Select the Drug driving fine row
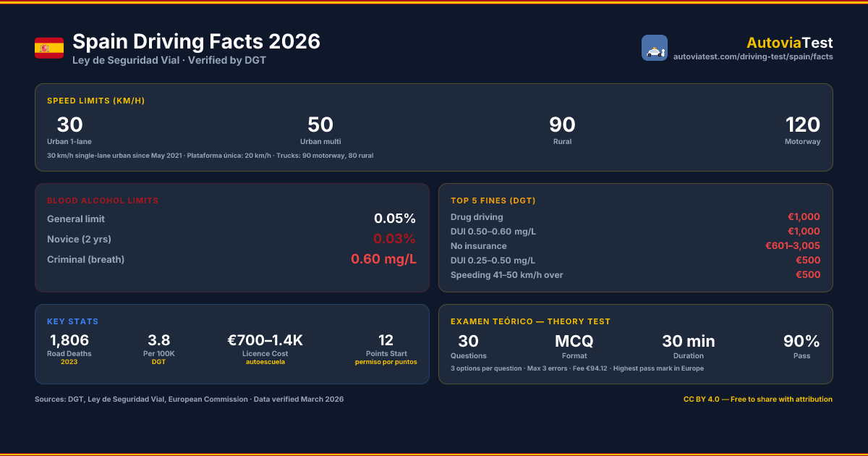Image resolution: width=868 pixels, height=456 pixels. click(x=635, y=217)
